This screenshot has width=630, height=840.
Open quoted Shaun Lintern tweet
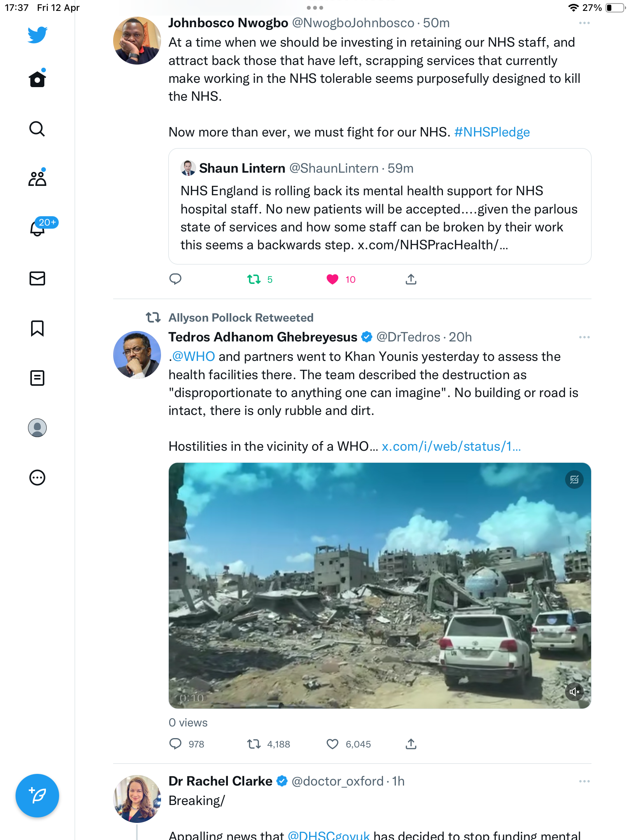380,206
